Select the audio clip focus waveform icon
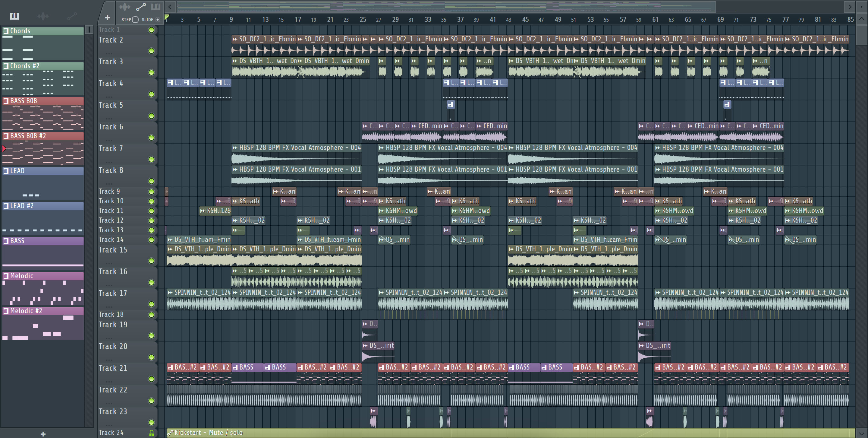Image resolution: width=868 pixels, height=438 pixels. click(124, 7)
